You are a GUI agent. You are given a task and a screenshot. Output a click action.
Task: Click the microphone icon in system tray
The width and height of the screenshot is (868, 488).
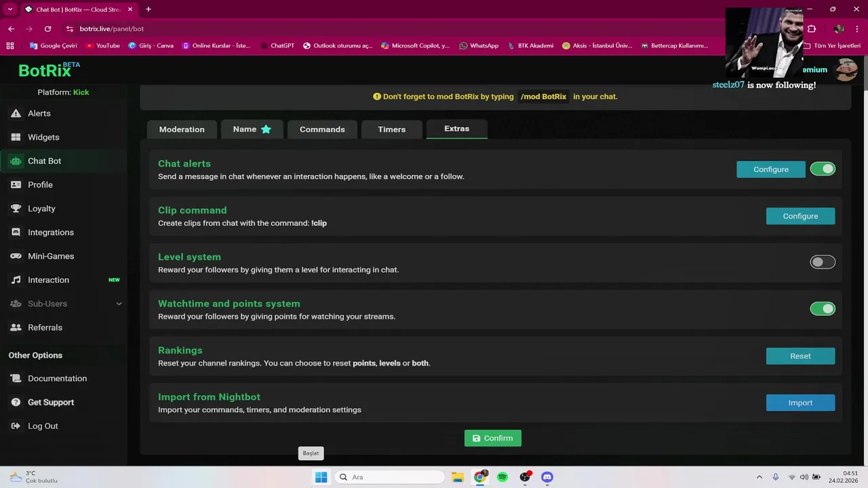[776, 477]
